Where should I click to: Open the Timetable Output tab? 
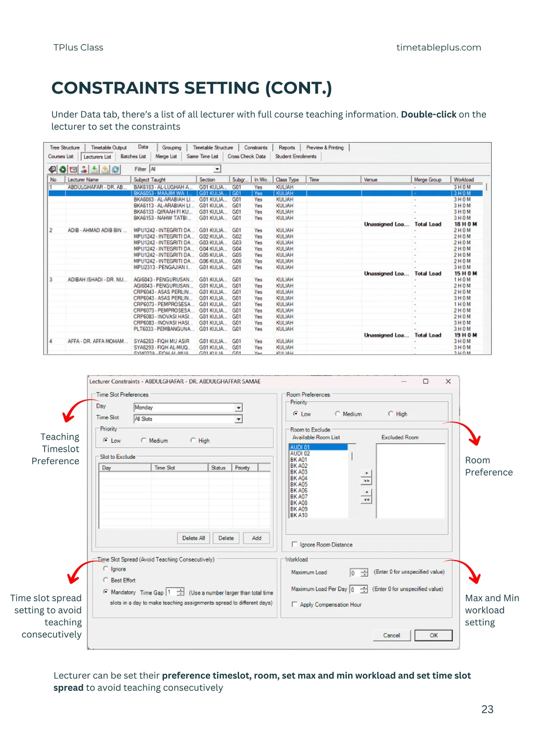[x=109, y=147]
